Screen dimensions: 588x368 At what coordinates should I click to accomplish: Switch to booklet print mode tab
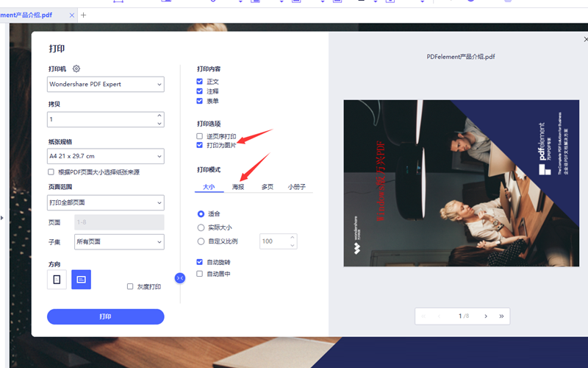297,187
